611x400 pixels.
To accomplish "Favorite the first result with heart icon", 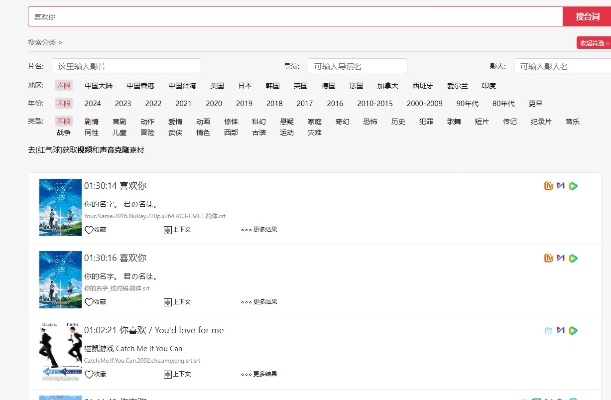I will click(x=88, y=230).
